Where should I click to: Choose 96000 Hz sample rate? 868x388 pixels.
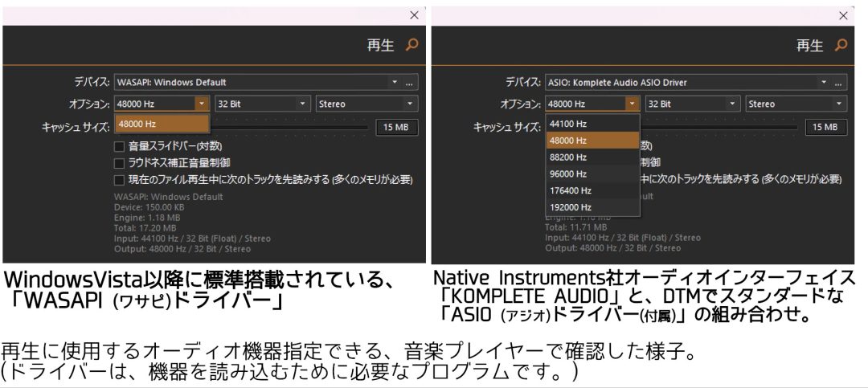[592, 174]
